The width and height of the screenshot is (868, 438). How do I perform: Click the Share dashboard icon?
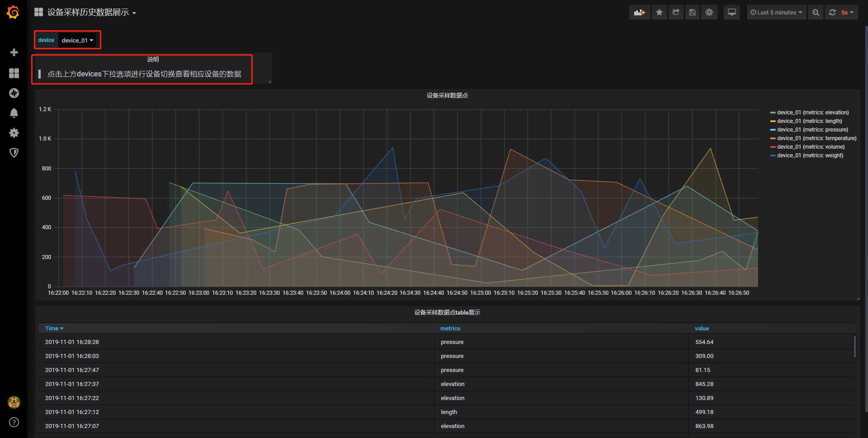pyautogui.click(x=676, y=12)
